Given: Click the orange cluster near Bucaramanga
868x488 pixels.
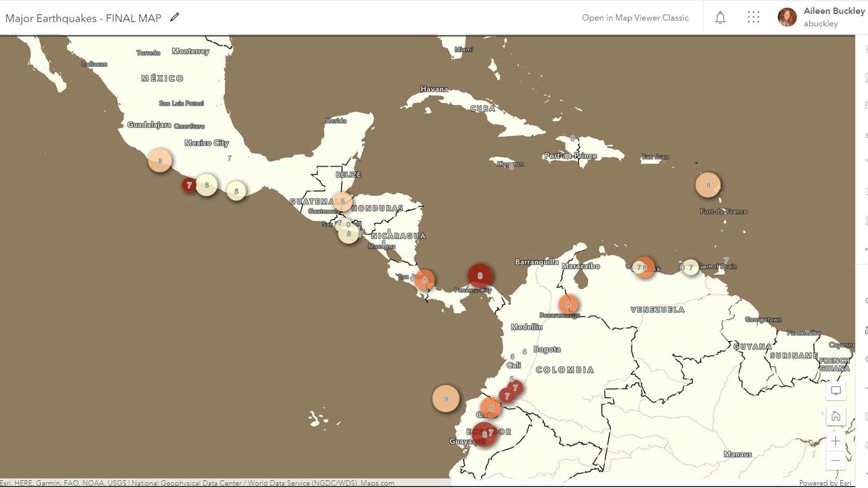Looking at the screenshot, I should [x=568, y=305].
